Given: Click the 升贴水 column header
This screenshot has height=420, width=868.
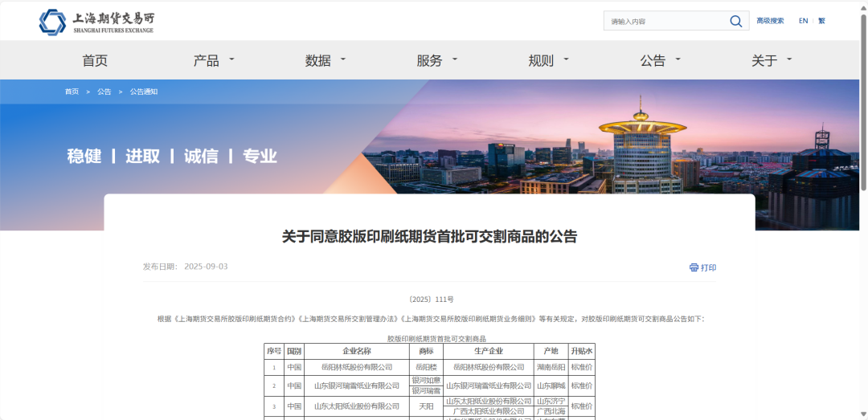Looking at the screenshot, I should [x=582, y=352].
